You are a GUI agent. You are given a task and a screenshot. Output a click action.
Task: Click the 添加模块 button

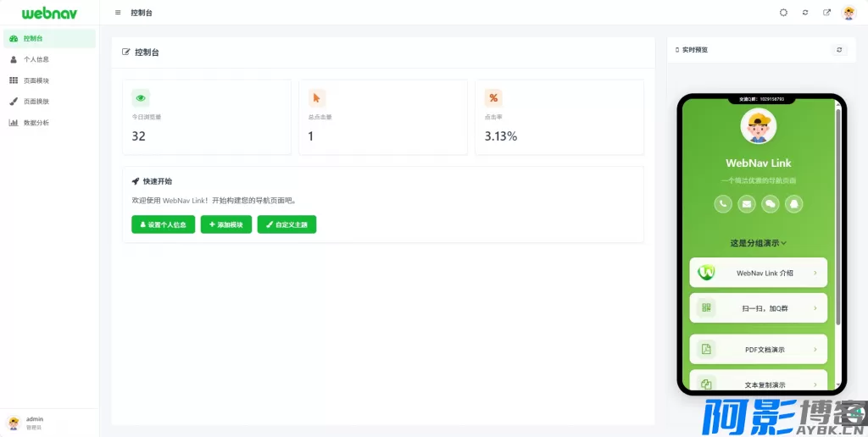[x=226, y=224]
